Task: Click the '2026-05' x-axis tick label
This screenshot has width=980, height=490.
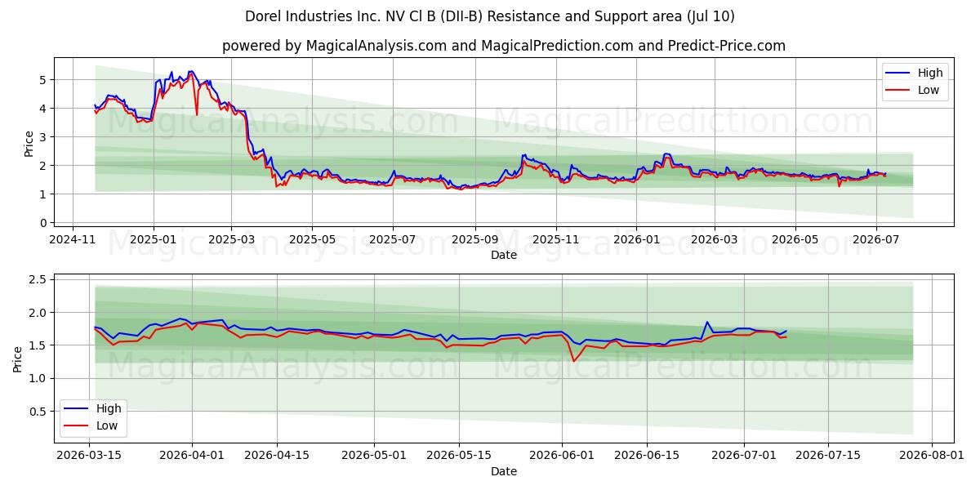Action: pos(795,239)
